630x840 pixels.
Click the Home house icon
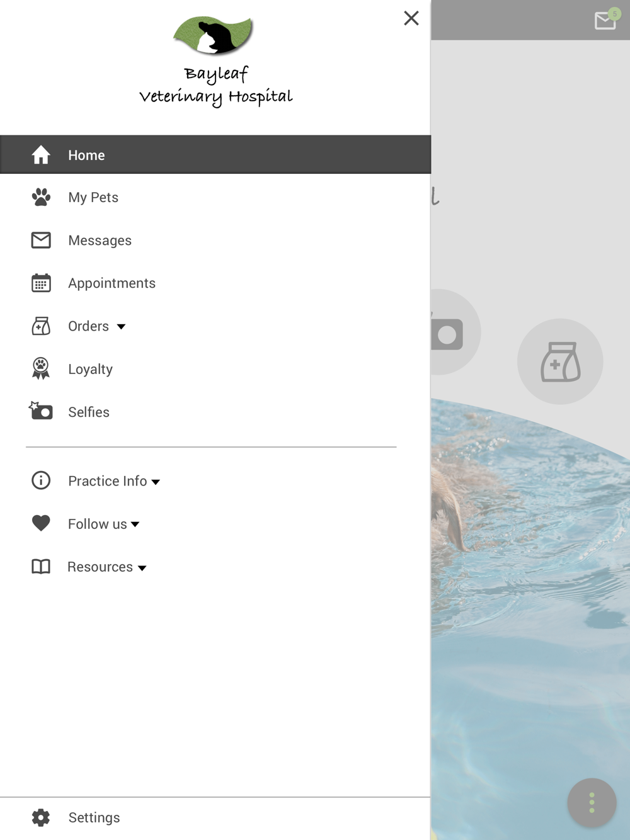click(x=41, y=155)
